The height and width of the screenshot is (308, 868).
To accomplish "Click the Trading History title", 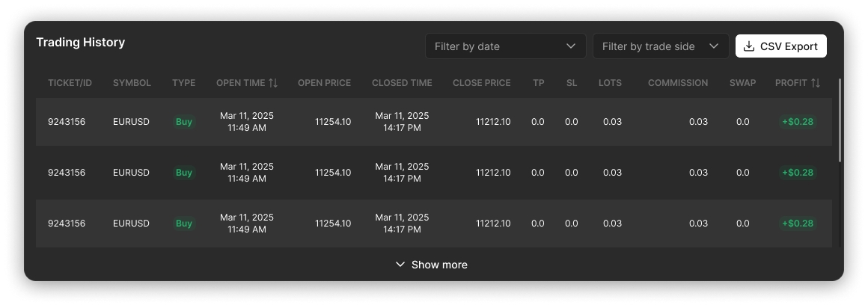I will 80,43.
